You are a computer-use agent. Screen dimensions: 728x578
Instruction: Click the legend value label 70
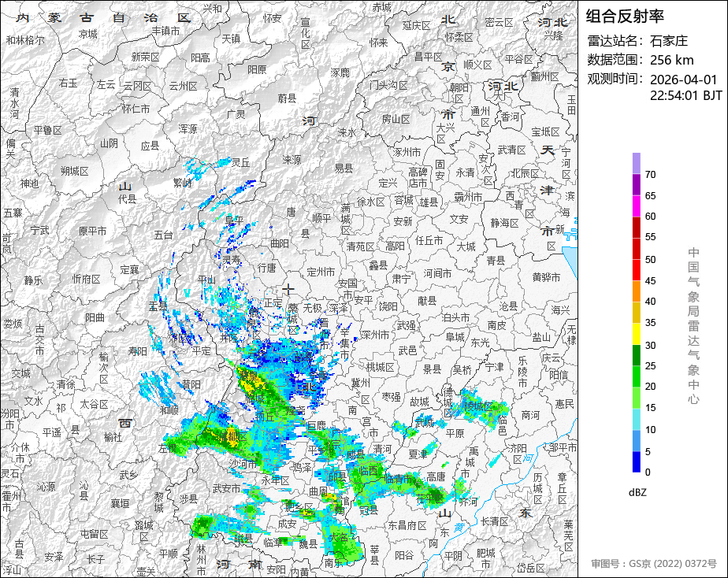(651, 174)
